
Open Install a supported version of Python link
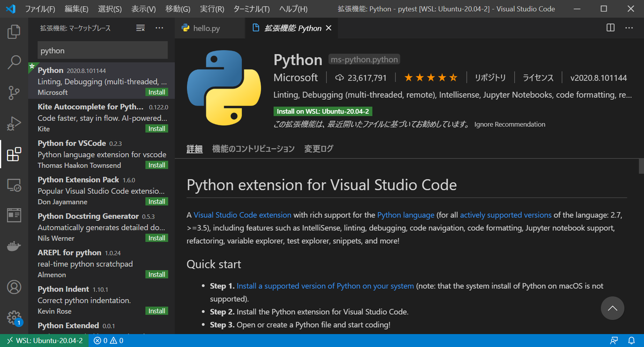325,286
